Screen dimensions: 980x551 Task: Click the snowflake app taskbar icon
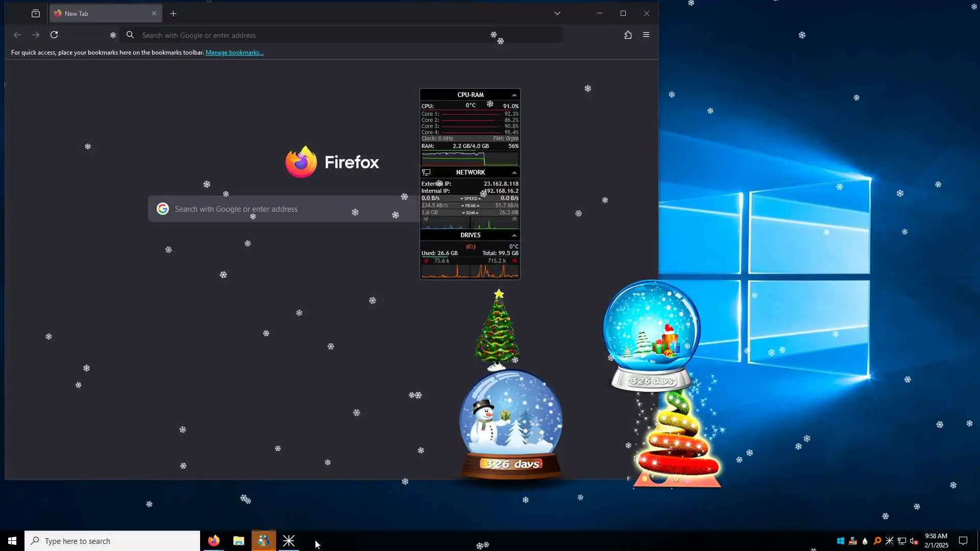(x=289, y=541)
